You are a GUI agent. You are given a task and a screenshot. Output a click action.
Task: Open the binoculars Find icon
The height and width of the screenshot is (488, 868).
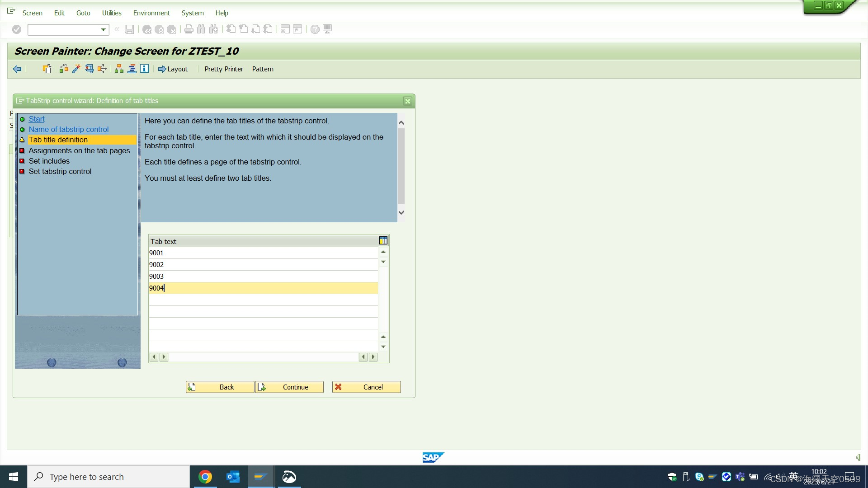coord(201,29)
